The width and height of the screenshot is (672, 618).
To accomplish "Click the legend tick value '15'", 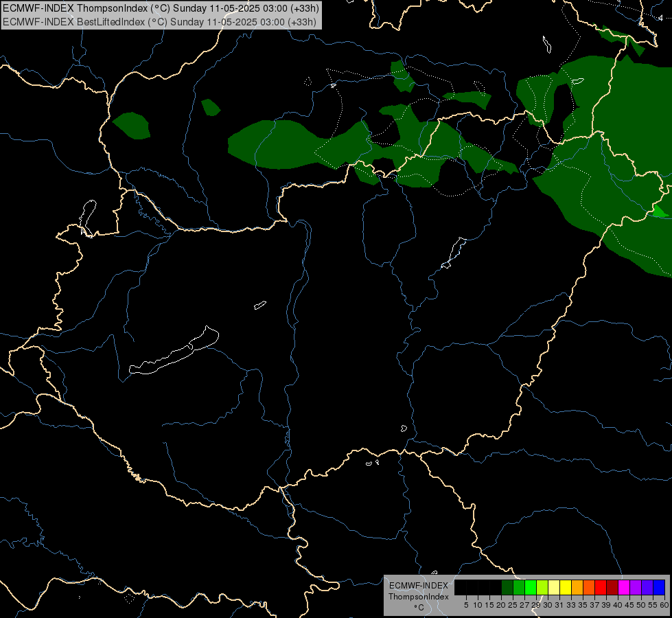I will [489, 605].
